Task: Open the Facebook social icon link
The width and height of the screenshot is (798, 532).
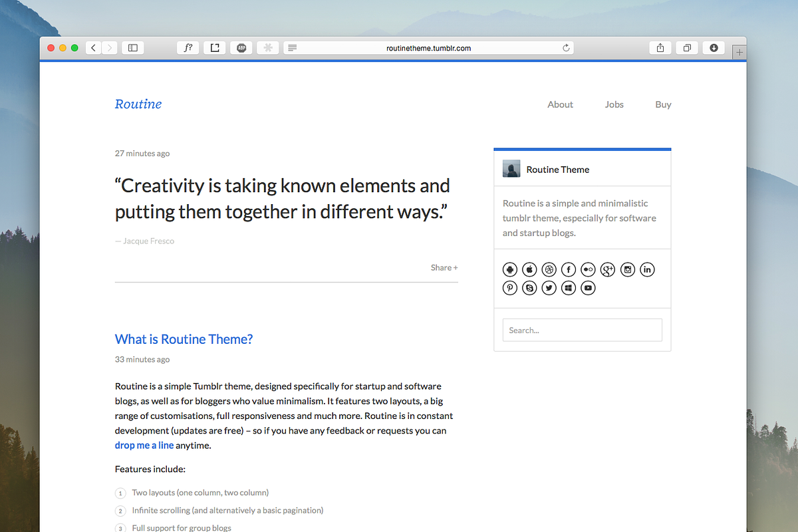Action: (x=569, y=269)
